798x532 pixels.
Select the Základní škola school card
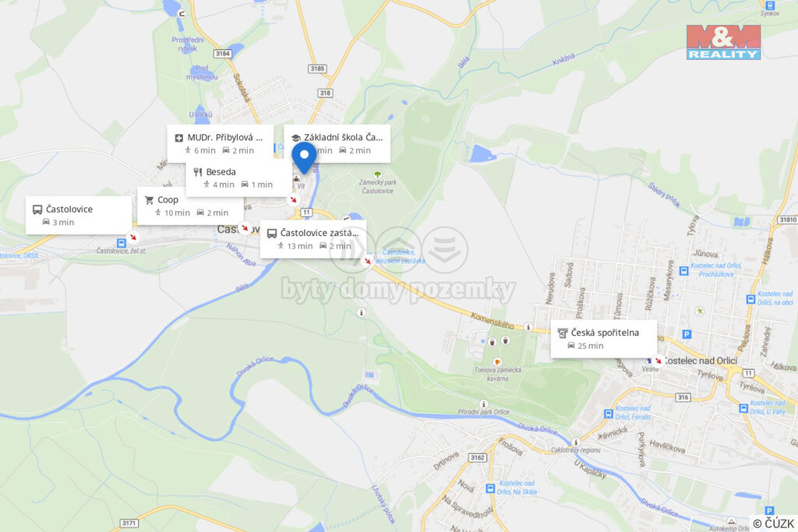(337, 143)
